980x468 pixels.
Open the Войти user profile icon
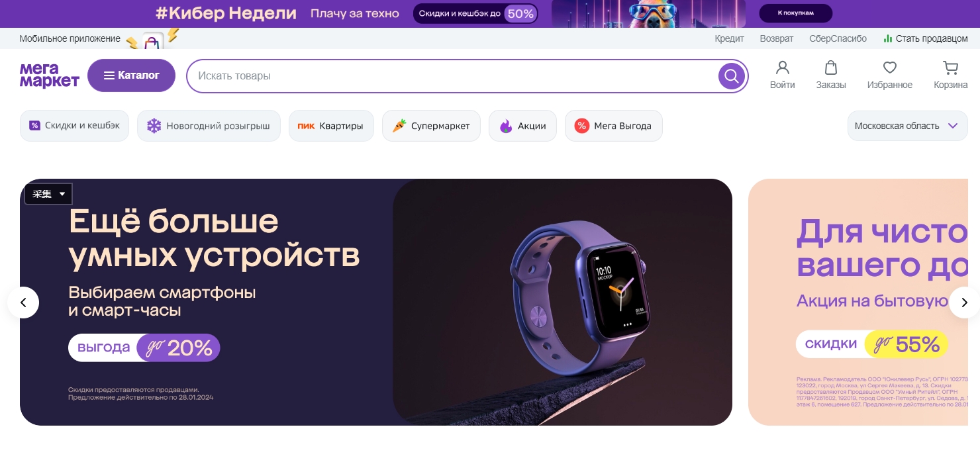tap(783, 68)
